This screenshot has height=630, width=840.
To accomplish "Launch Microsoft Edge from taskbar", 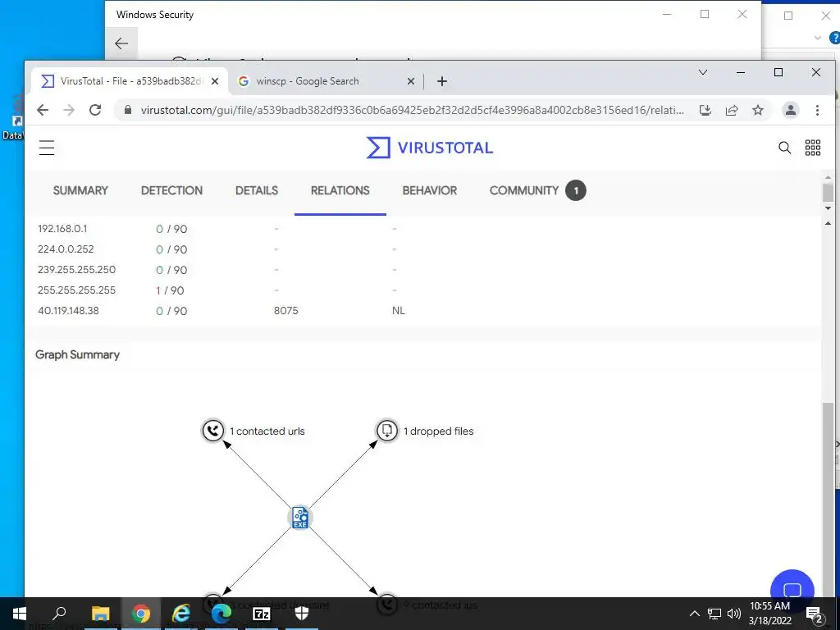I will coord(221,614).
